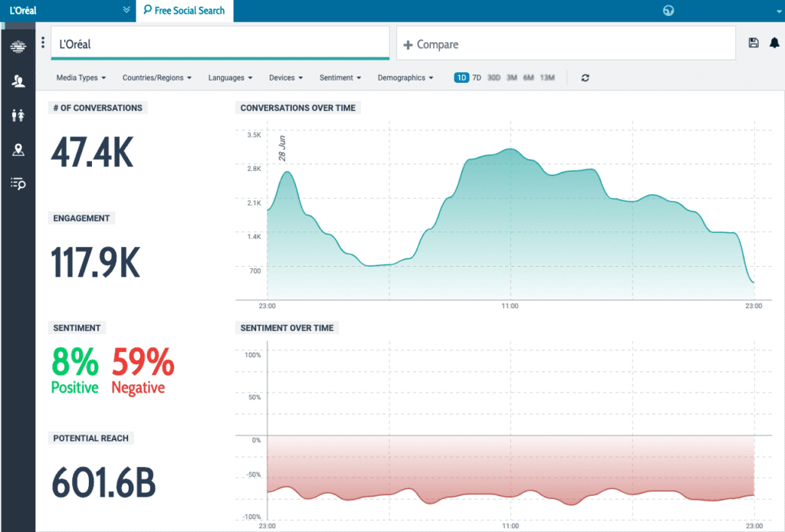Image resolution: width=785 pixels, height=532 pixels.
Task: Open the man and woman demographics sidebar icon
Action: 18,115
